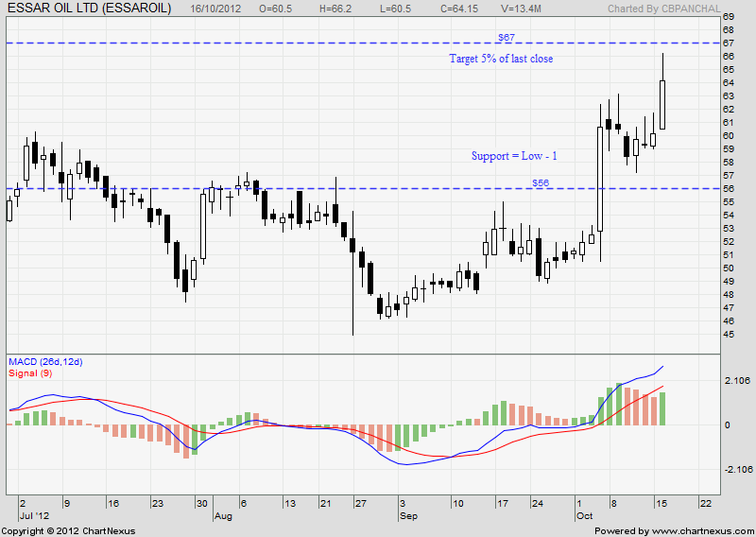The image size is (756, 537).
Task: Click the Oct month label
Action: tap(584, 516)
